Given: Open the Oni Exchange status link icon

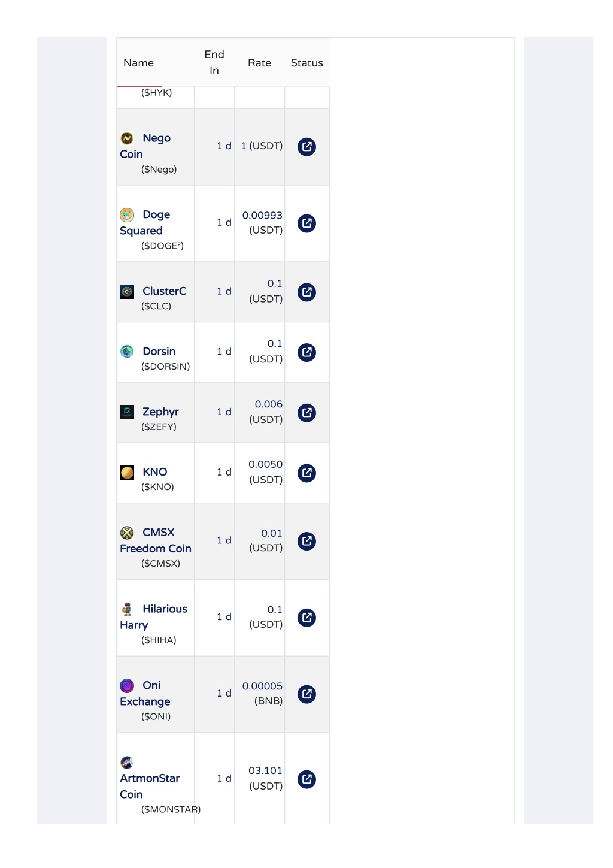Looking at the screenshot, I should tap(306, 694).
